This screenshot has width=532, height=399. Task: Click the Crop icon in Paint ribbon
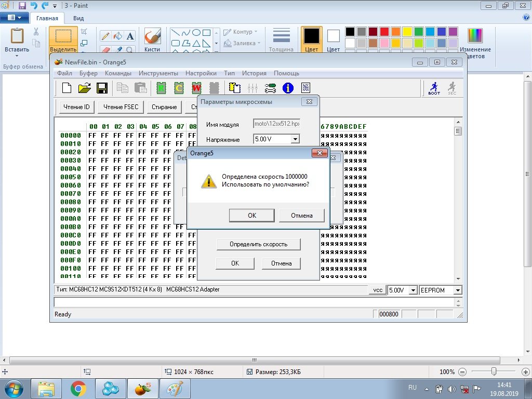[84, 32]
